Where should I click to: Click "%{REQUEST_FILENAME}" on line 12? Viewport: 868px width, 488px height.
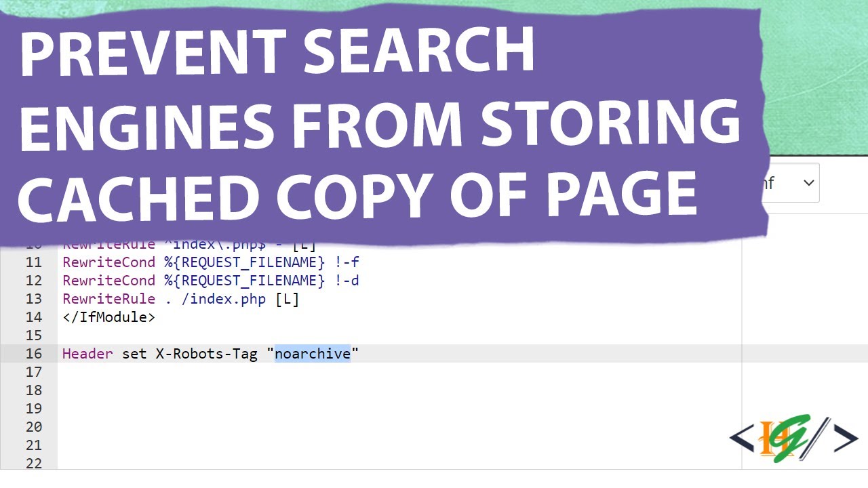coord(245,281)
